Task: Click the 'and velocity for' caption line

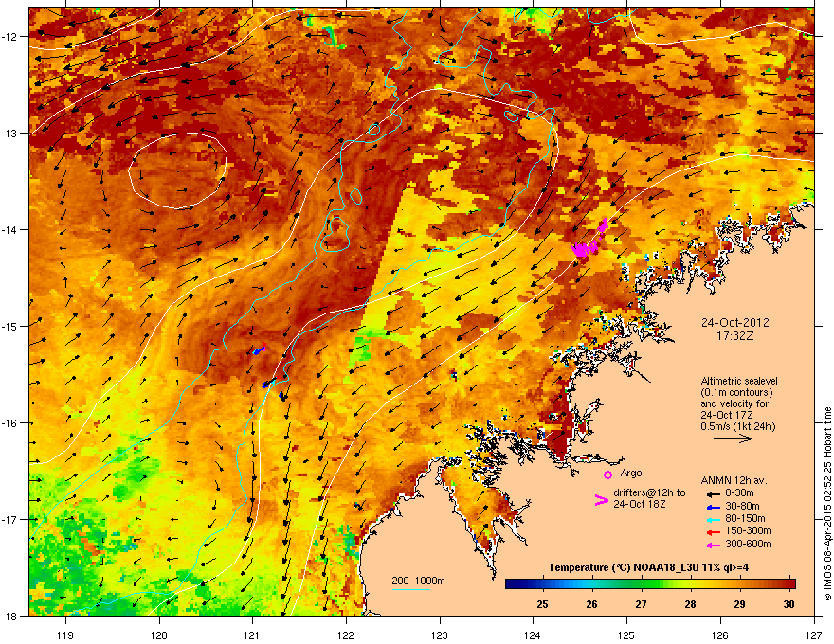Action: point(732,403)
